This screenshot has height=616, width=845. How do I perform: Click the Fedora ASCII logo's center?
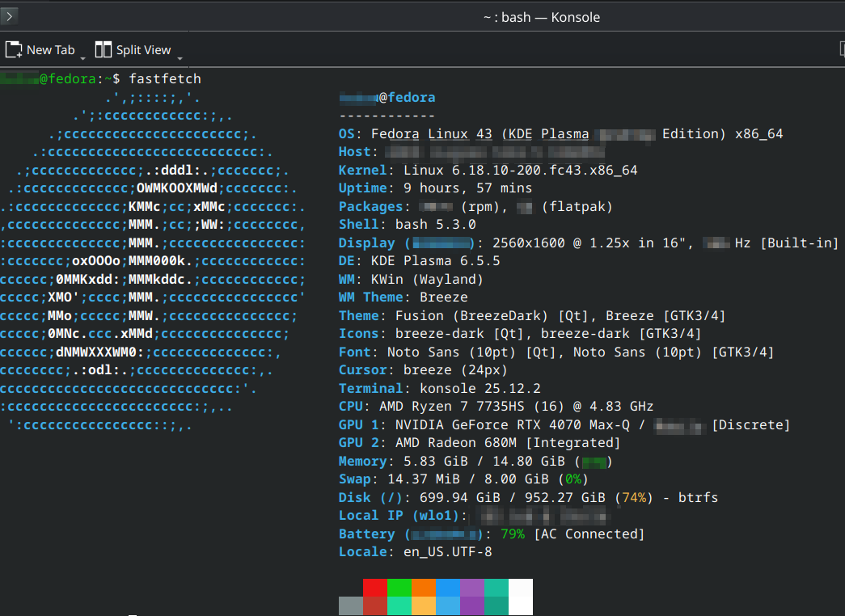coord(154,260)
